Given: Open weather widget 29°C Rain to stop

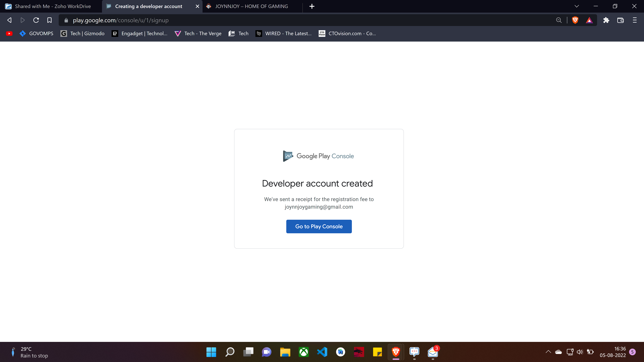Looking at the screenshot, I should point(29,352).
